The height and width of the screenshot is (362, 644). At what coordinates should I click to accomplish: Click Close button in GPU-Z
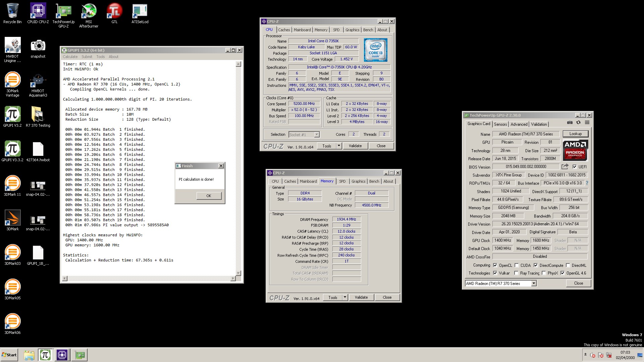(x=579, y=283)
